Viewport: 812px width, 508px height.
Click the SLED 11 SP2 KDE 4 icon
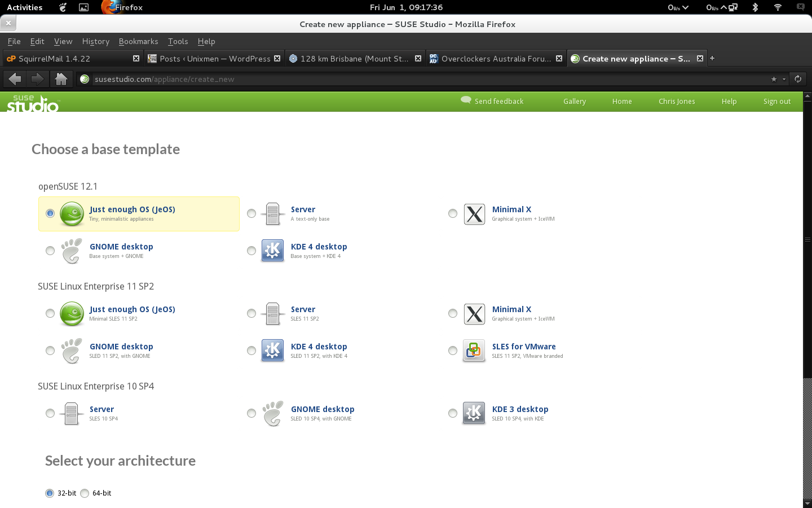pos(272,351)
